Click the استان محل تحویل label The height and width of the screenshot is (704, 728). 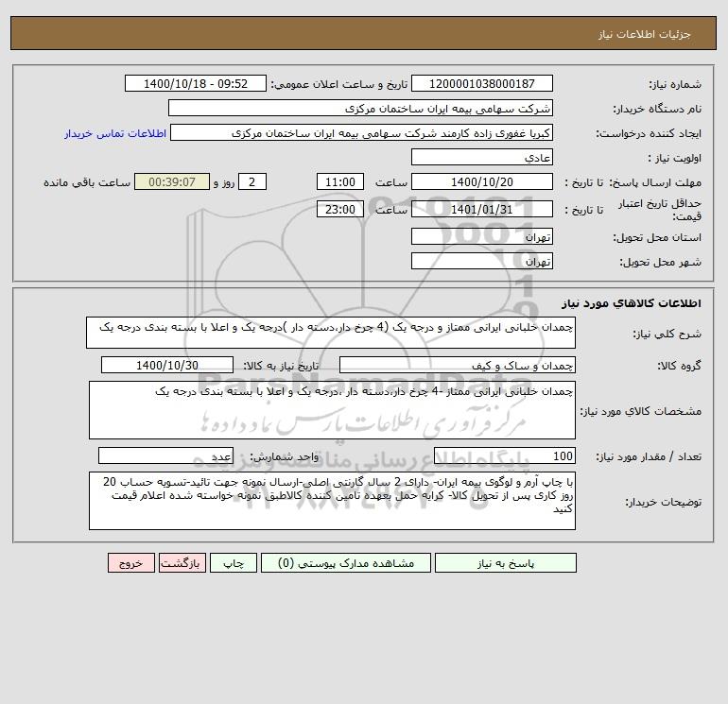657,237
